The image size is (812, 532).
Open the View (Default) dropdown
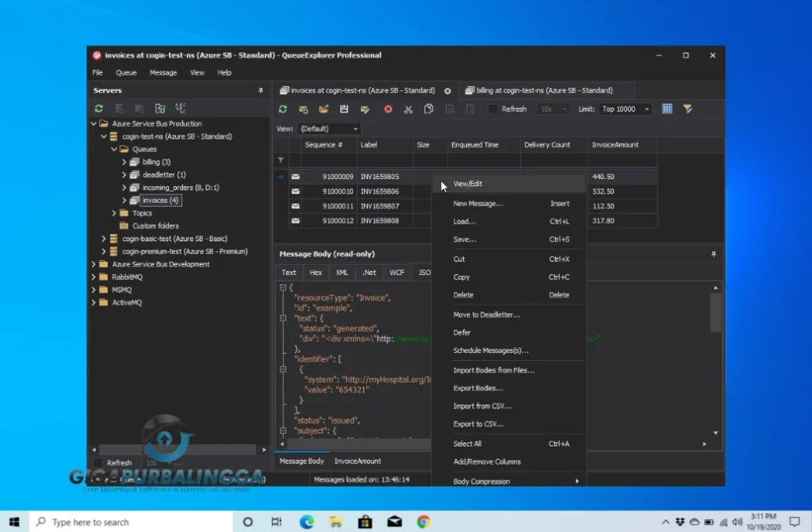(x=354, y=128)
